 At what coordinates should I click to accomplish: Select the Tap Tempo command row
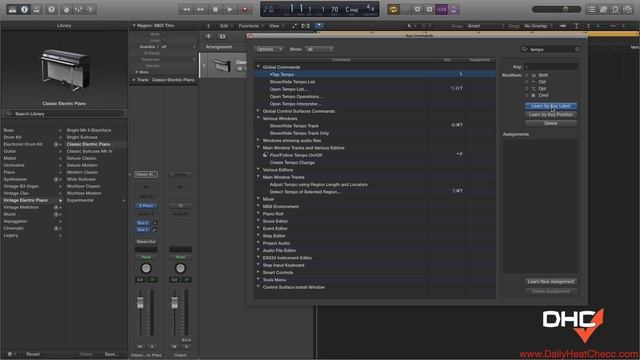click(375, 74)
